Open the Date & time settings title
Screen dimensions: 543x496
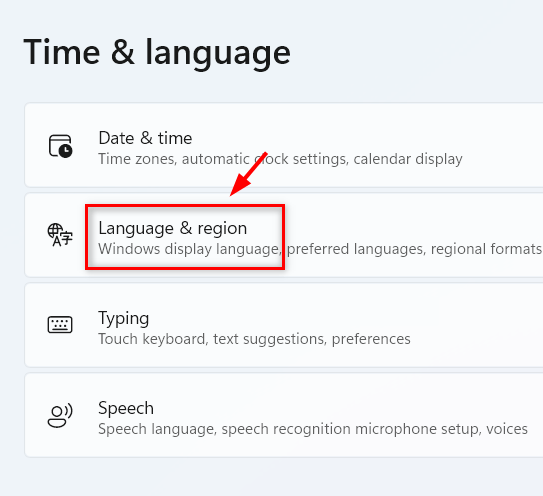pyautogui.click(x=145, y=138)
